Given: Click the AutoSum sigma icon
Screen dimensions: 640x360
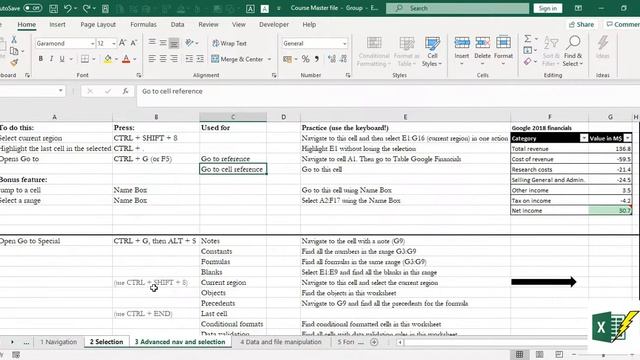Looking at the screenshot, I should [528, 39].
